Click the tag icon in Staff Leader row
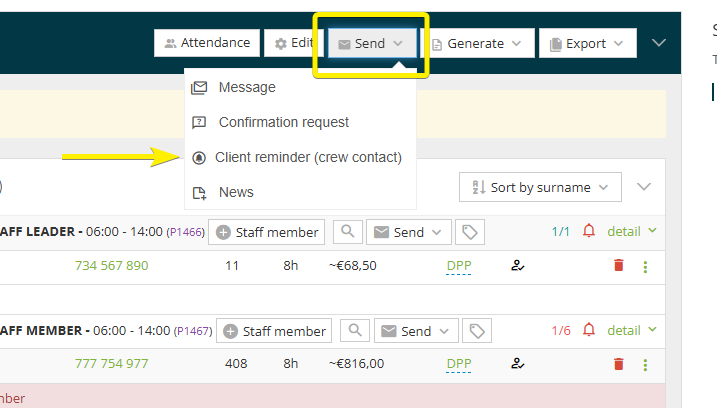Image resolution: width=717 pixels, height=408 pixels. pos(469,232)
